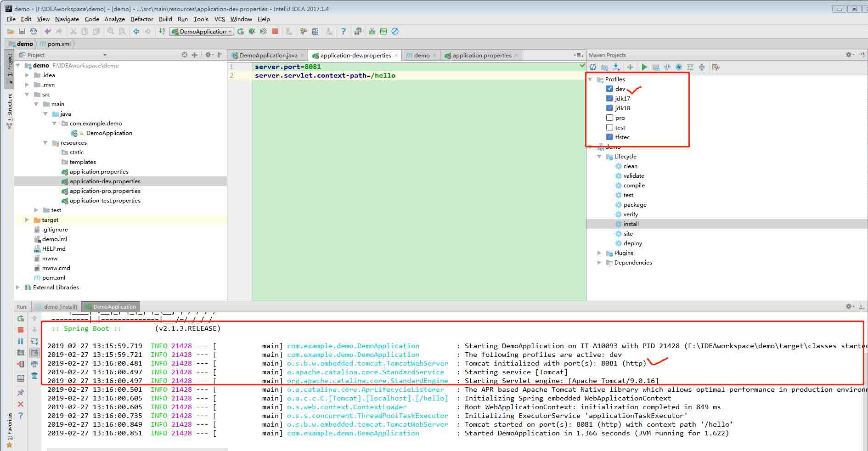This screenshot has height=451, width=868.
Task: Toggle Maven skip tests mode icon
Action: (679, 67)
